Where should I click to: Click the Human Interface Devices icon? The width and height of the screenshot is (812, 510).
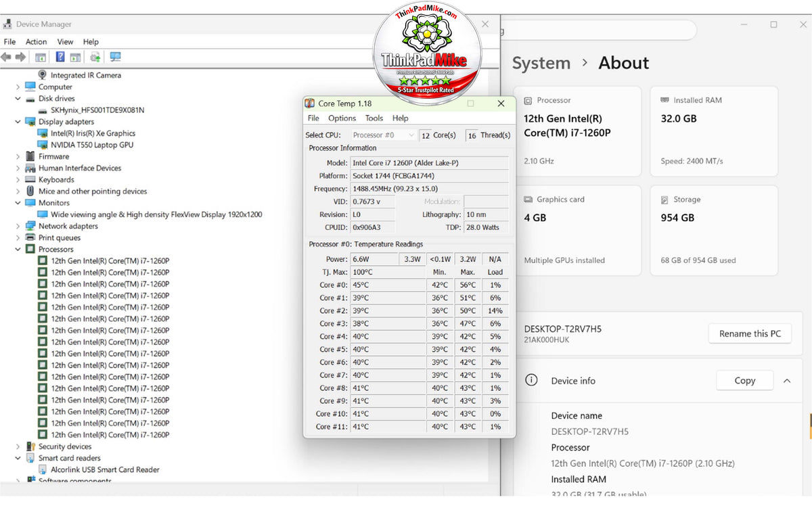30,168
